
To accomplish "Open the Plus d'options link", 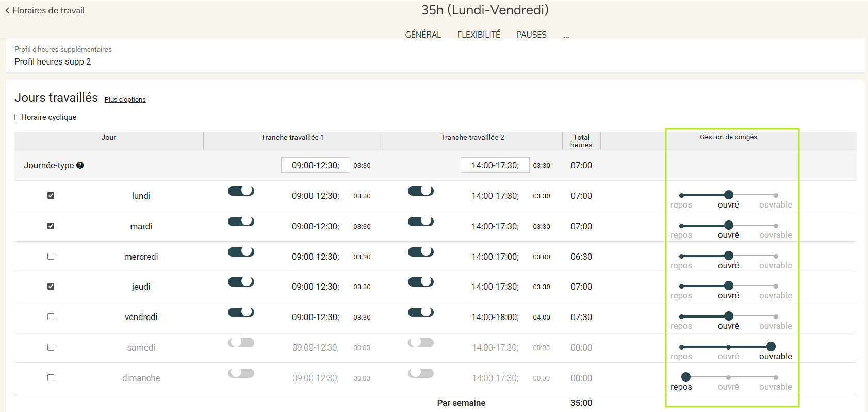I will pos(125,100).
